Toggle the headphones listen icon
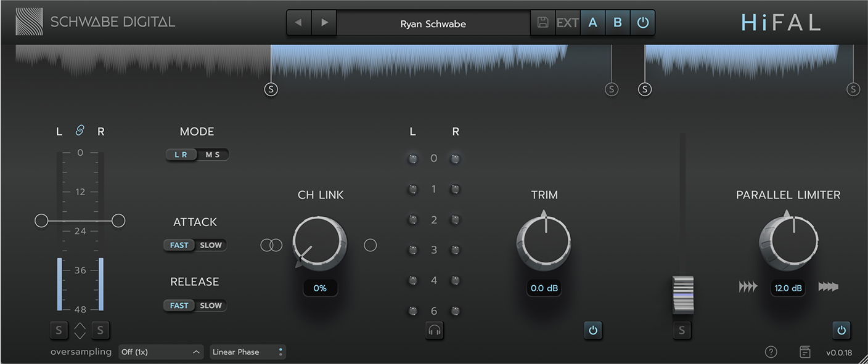Image resolution: width=868 pixels, height=364 pixels. pyautogui.click(x=434, y=331)
